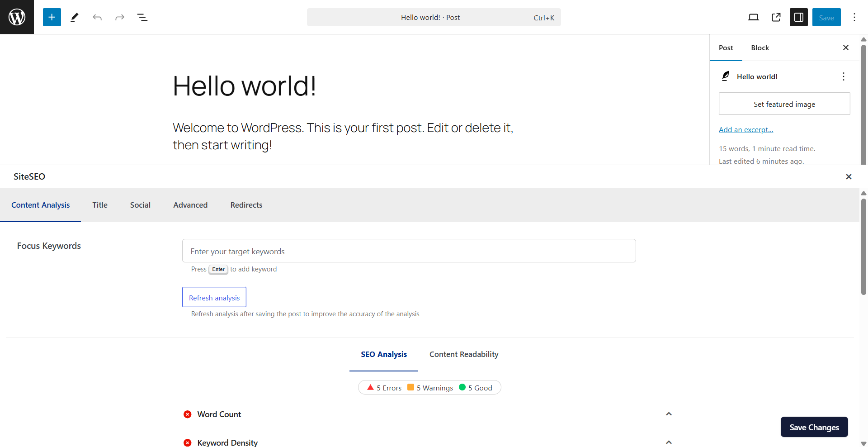This screenshot has height=447, width=868.
Task: Click the green Good indicator
Action: coord(462,387)
